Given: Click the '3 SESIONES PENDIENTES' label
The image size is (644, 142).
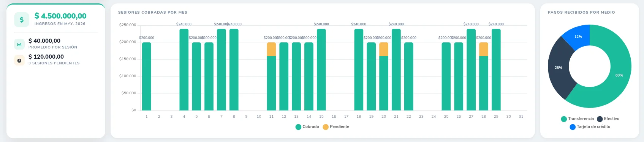Looking at the screenshot, I should tap(54, 63).
